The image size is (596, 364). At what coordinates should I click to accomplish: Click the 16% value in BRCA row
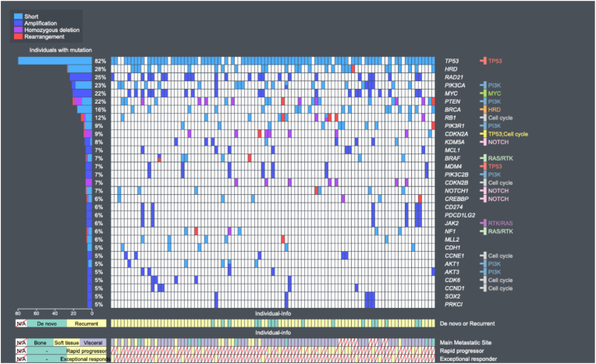[100, 109]
